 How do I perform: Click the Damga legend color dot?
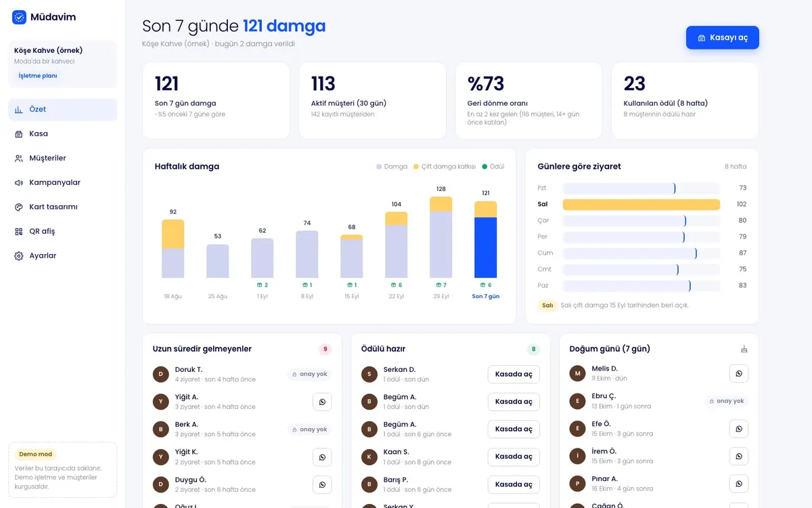[x=379, y=167]
